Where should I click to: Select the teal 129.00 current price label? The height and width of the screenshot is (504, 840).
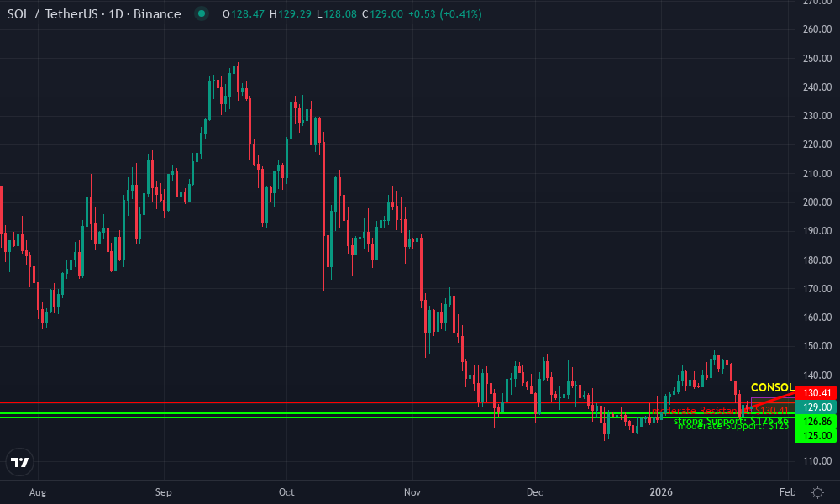click(816, 407)
